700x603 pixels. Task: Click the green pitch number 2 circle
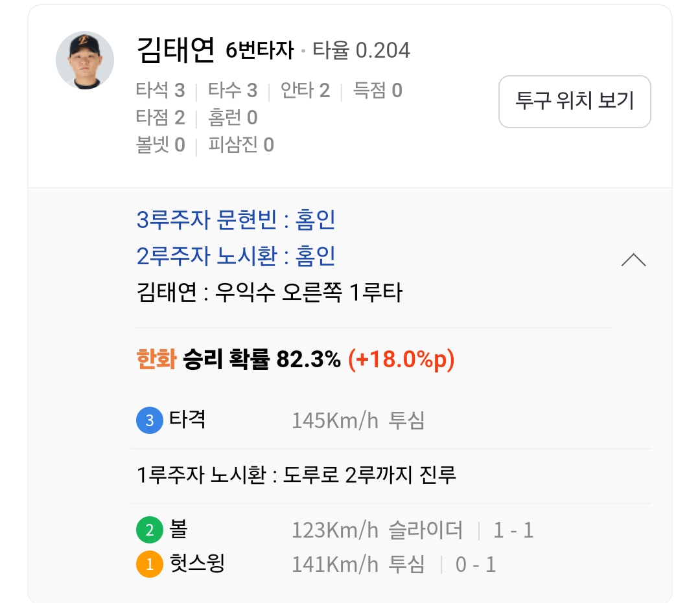coord(149,531)
